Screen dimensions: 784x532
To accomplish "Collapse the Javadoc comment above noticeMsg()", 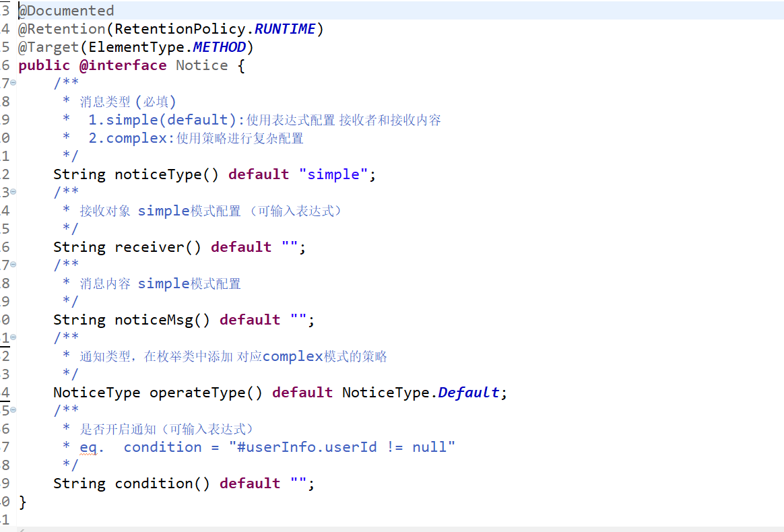I will (13, 265).
